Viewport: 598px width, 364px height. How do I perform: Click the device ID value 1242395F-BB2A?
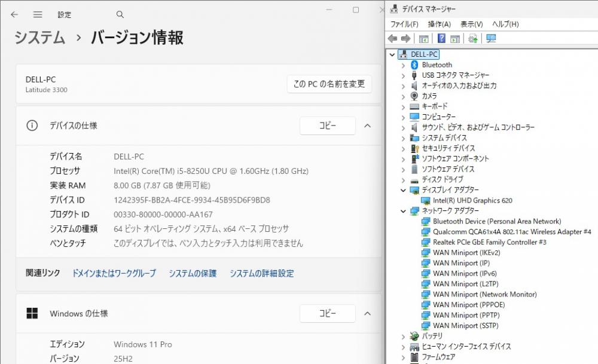[192, 200]
